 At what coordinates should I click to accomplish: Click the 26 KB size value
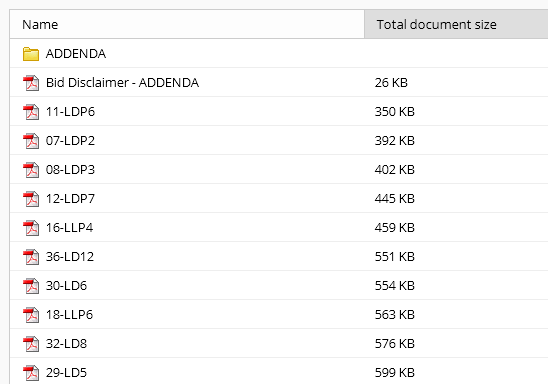click(391, 83)
